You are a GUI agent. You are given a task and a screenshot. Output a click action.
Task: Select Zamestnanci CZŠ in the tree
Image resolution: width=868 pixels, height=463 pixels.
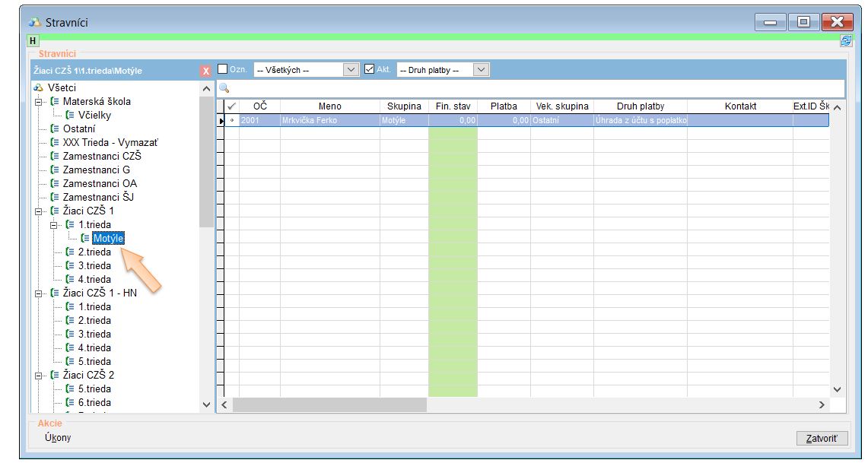tap(102, 156)
